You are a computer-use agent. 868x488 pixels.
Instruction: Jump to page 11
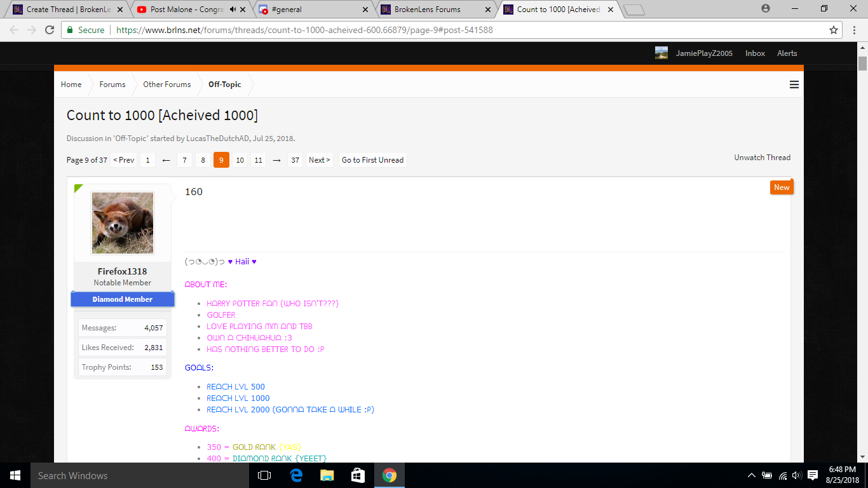(258, 160)
